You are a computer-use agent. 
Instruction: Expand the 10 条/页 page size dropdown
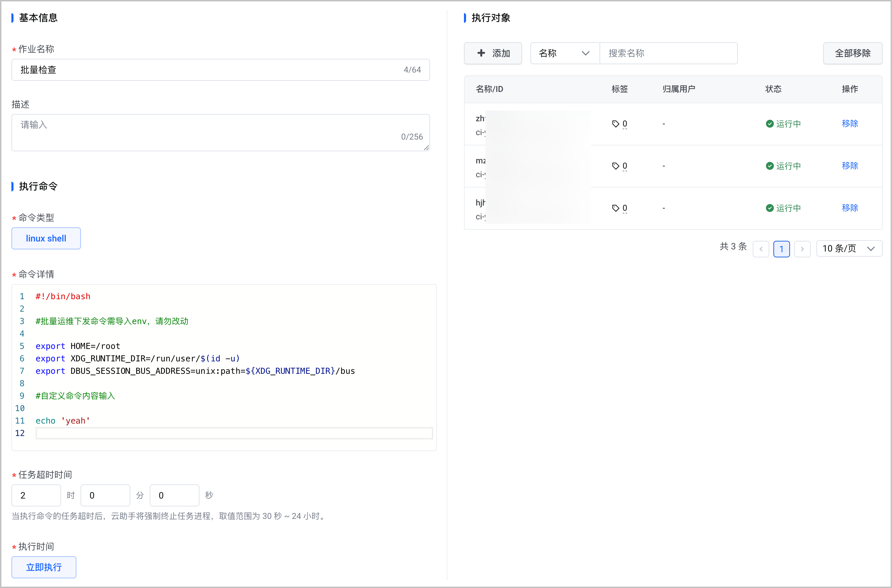click(849, 249)
